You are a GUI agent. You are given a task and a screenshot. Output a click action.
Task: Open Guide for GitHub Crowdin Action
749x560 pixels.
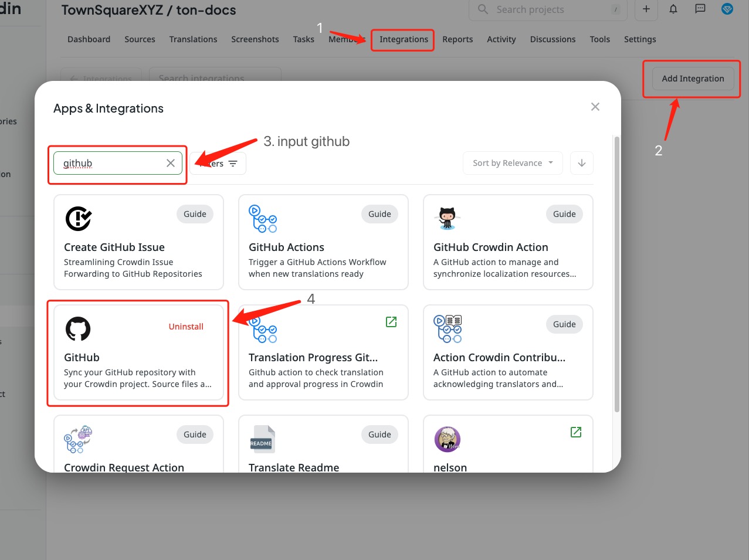click(x=564, y=214)
